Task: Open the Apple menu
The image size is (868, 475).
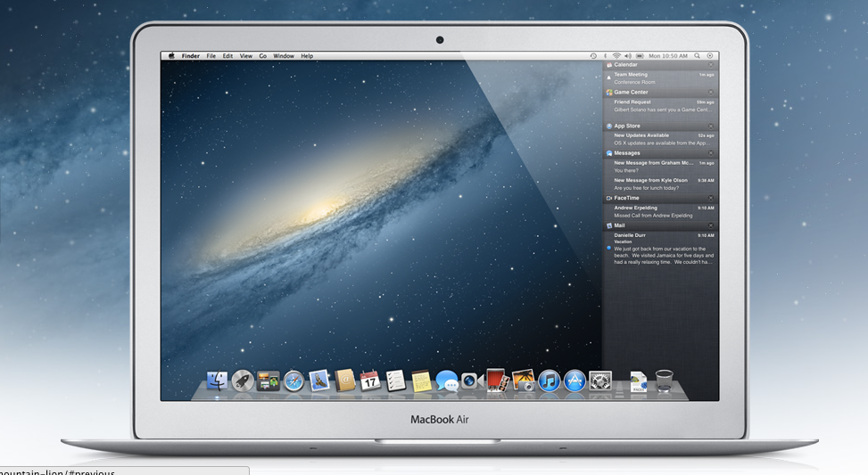Action: point(171,56)
